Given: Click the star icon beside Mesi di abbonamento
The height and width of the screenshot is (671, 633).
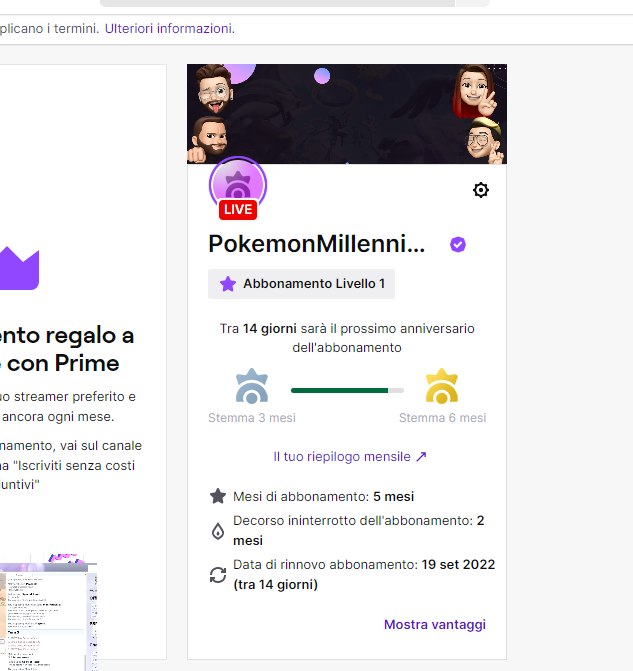Looking at the screenshot, I should tap(218, 496).
